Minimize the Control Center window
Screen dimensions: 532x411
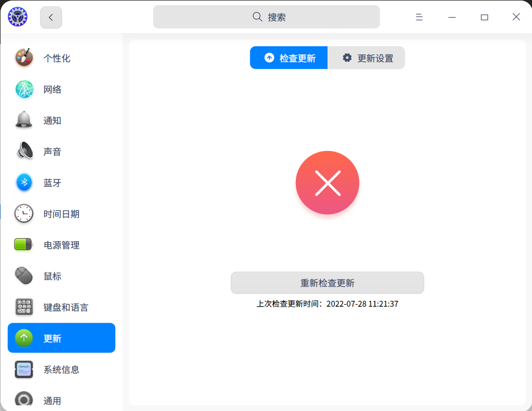tap(452, 17)
